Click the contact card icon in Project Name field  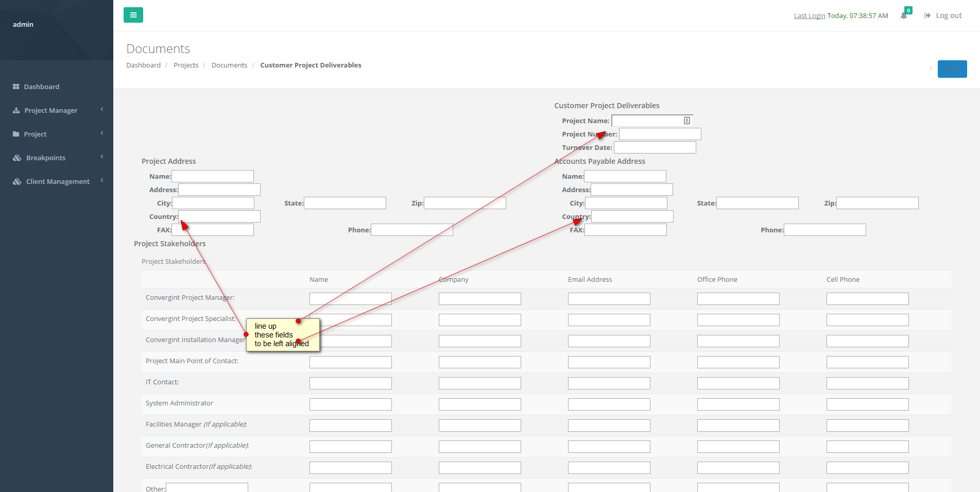(687, 121)
